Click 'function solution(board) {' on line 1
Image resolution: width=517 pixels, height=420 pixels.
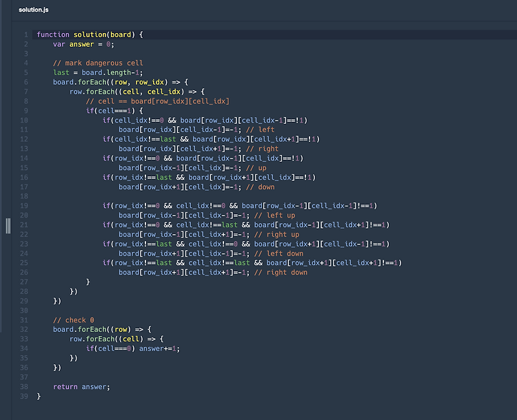pyautogui.click(x=90, y=34)
